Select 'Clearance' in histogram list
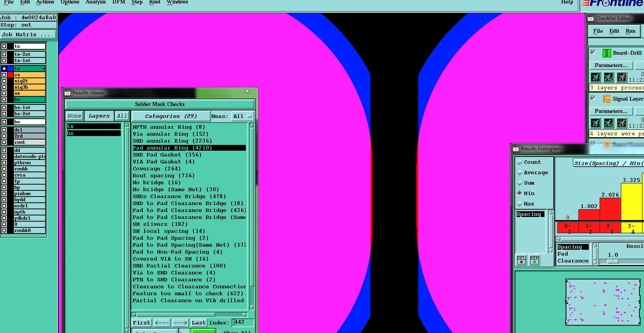The height and width of the screenshot is (333, 644). 573,261
